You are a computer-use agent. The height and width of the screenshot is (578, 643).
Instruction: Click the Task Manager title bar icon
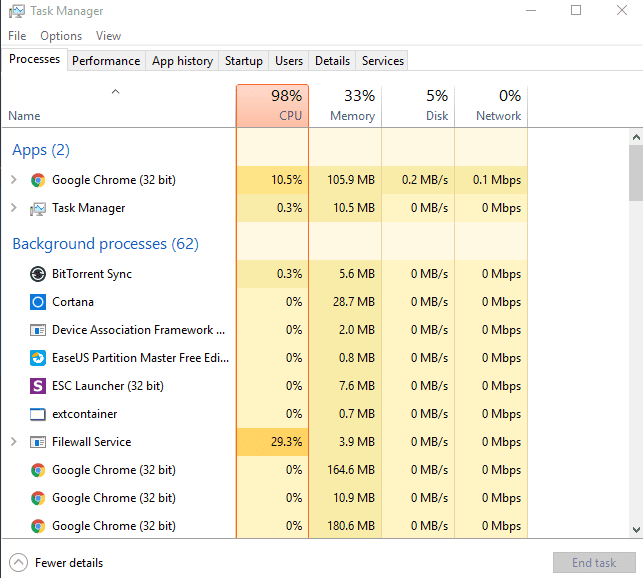click(x=17, y=11)
